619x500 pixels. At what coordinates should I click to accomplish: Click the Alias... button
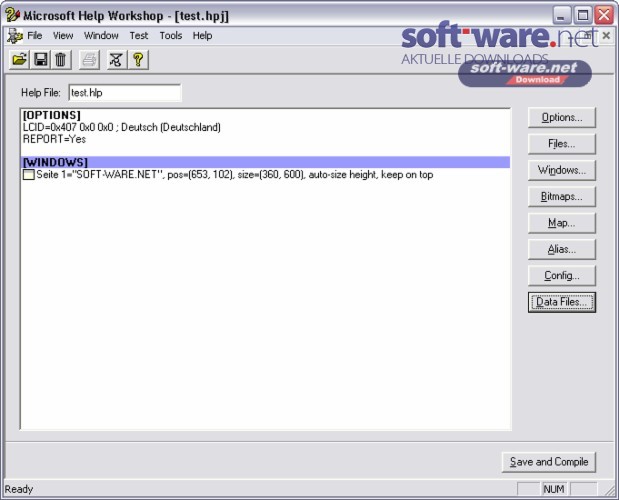point(562,249)
